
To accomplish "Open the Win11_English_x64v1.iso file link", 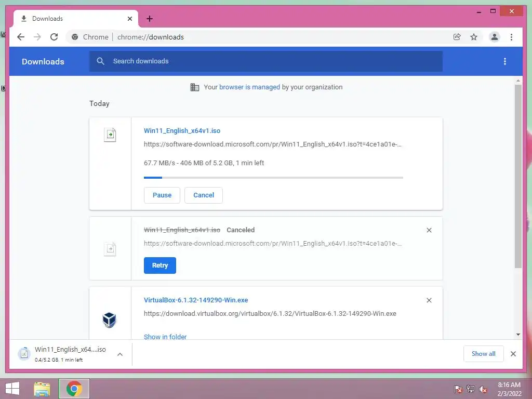I will pos(182,130).
